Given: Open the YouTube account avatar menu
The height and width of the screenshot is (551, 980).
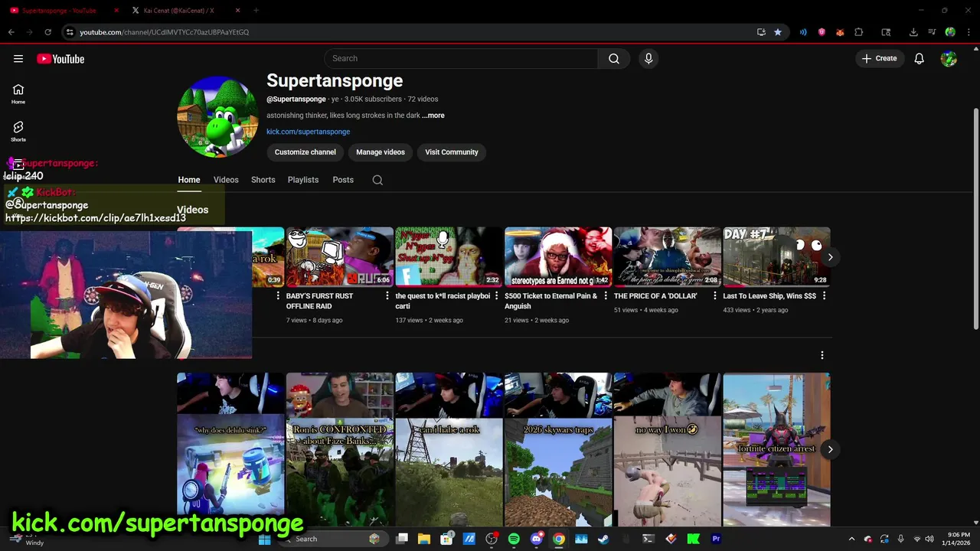Looking at the screenshot, I should coord(949,59).
